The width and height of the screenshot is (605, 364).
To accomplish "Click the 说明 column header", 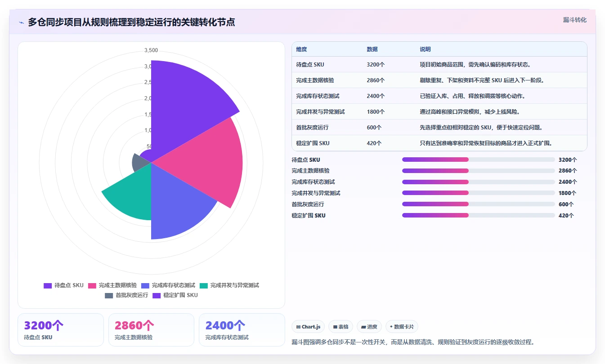I will [x=425, y=49].
